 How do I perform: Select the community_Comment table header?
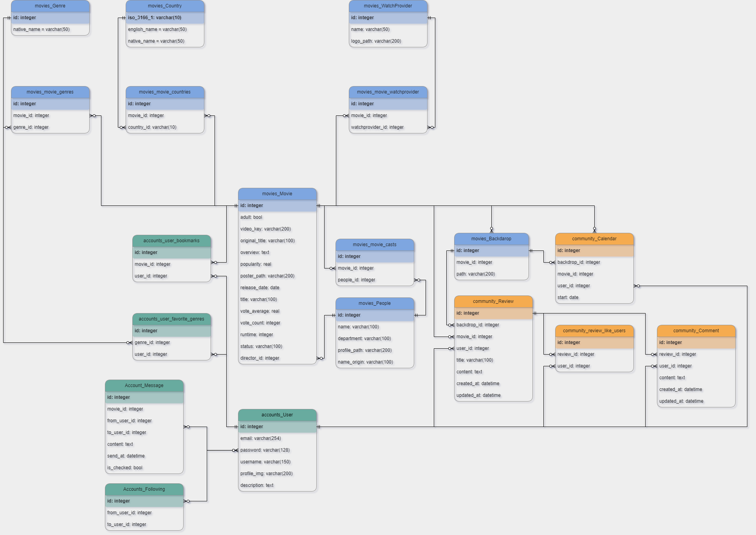click(x=696, y=331)
